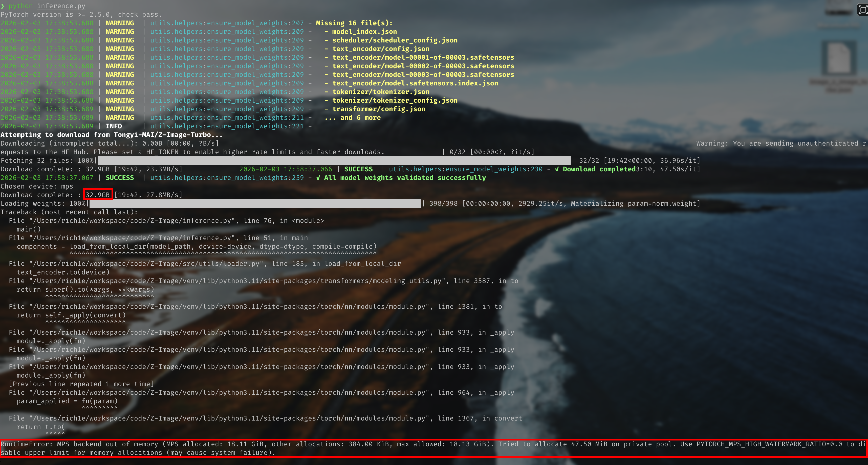Viewport: 868px width, 465px height.
Task: Click the 'Traceback (most recent call last):' line
Action: [x=69, y=212]
